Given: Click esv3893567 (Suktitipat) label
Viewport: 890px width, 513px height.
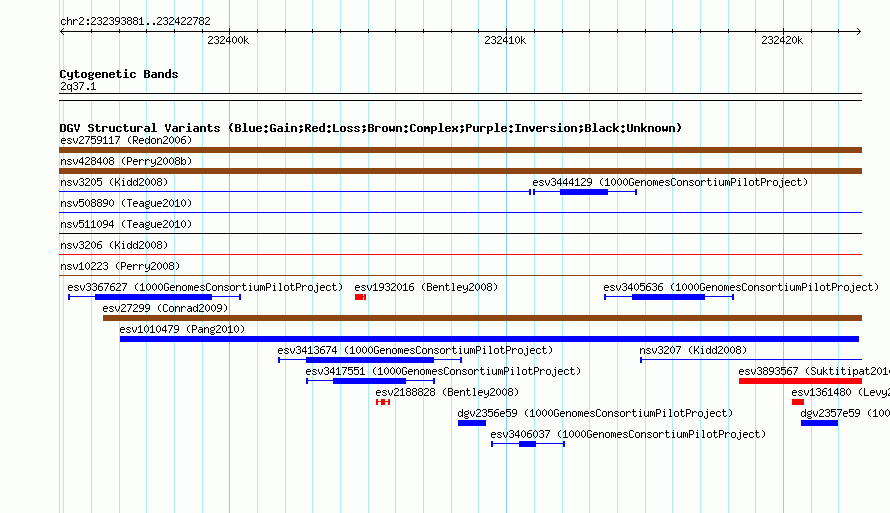Looking at the screenshot, I should (814, 371).
